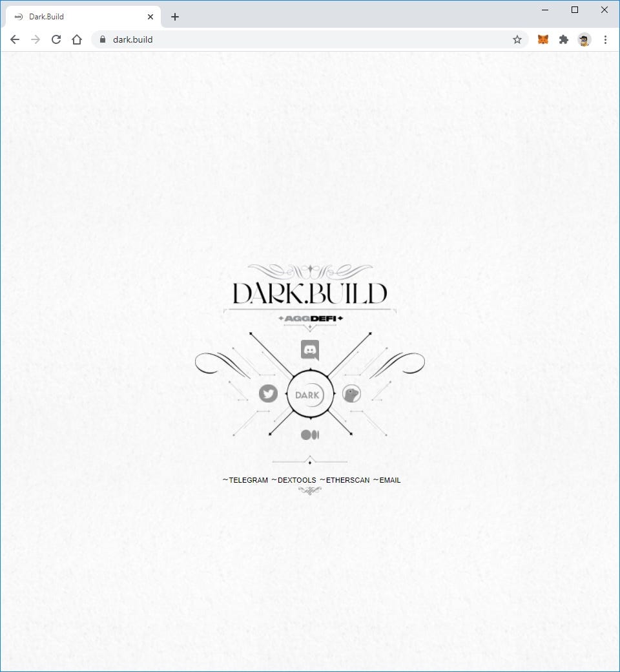Bookmark this page with the star
The image size is (620, 672).
click(517, 39)
